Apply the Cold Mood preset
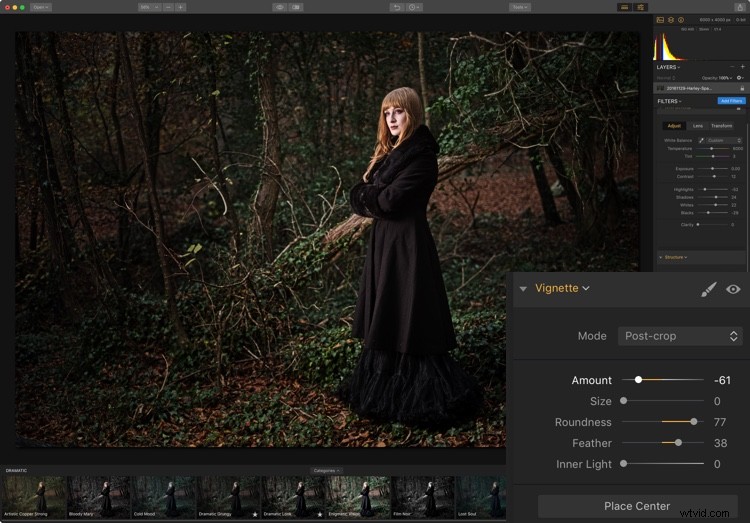Viewport: 750px width, 523px height. 163,497
